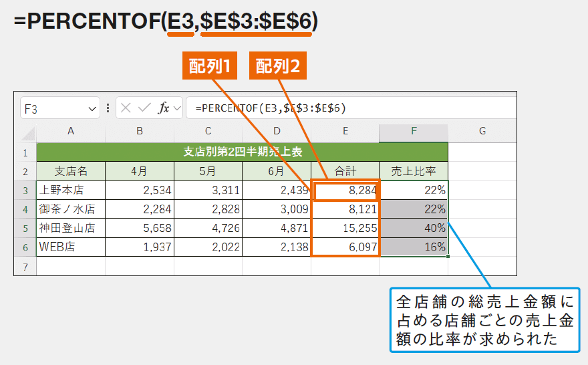Click the 22% cell in row 3
Image resolution: width=588 pixels, height=365 pixels.
click(414, 191)
